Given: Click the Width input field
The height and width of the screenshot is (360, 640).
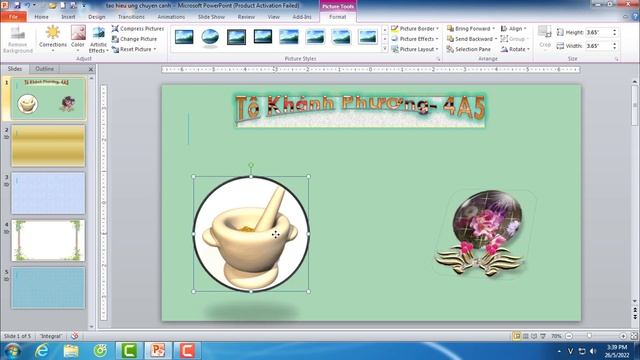Looking at the screenshot, I should [x=598, y=46].
